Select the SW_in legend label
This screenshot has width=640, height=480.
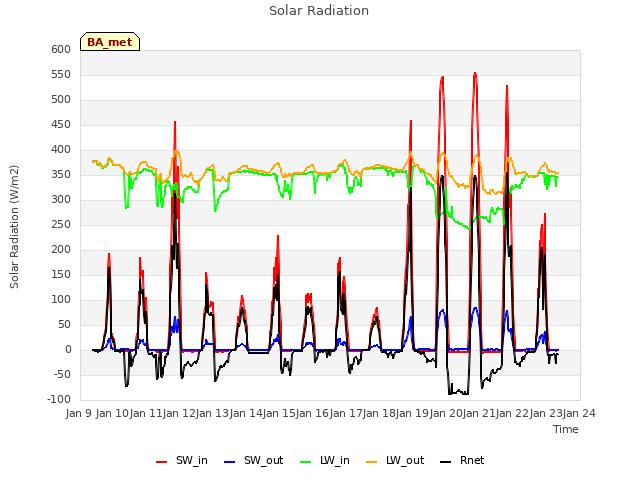pyautogui.click(x=192, y=460)
